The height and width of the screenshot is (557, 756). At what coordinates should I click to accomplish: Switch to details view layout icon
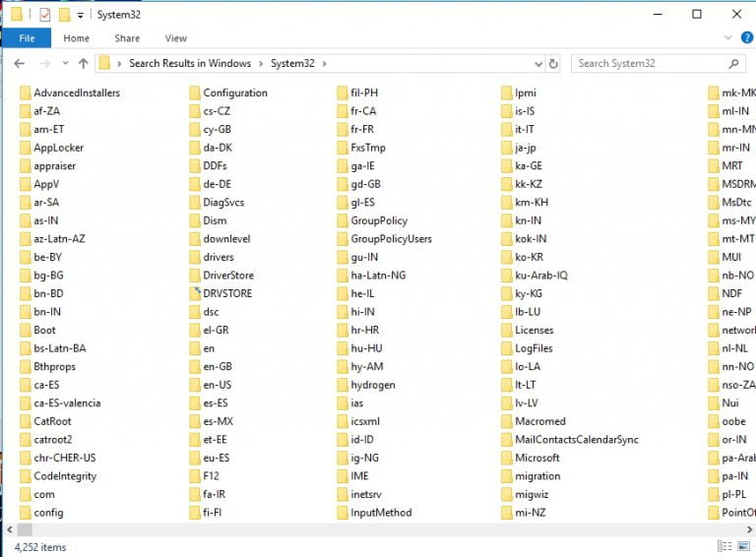[724, 546]
